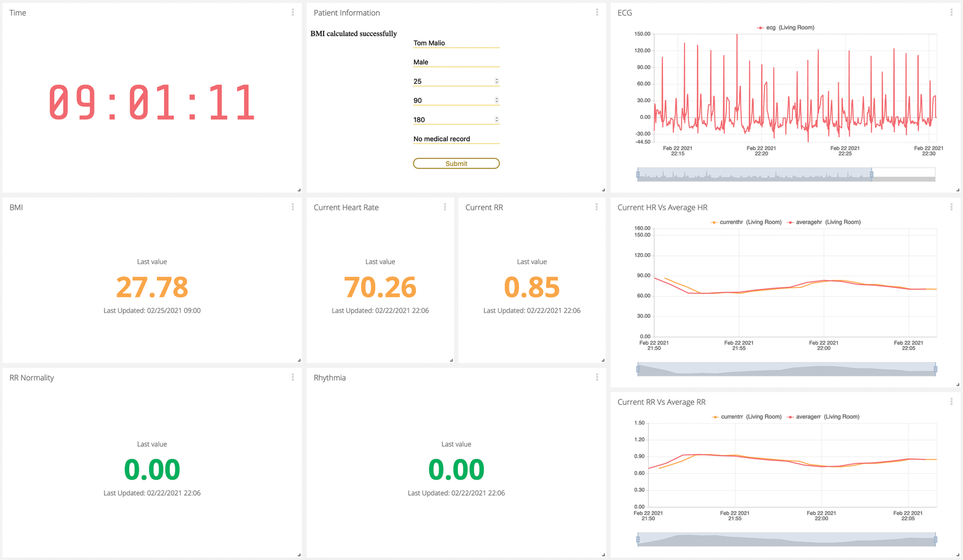Open the Rhythmia widget options menu
Screen dimensions: 963x560
click(x=597, y=377)
